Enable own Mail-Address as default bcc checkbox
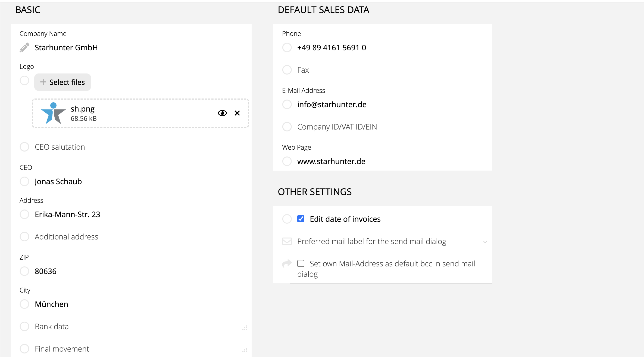Screen dimensions: 644x357 pos(301,263)
